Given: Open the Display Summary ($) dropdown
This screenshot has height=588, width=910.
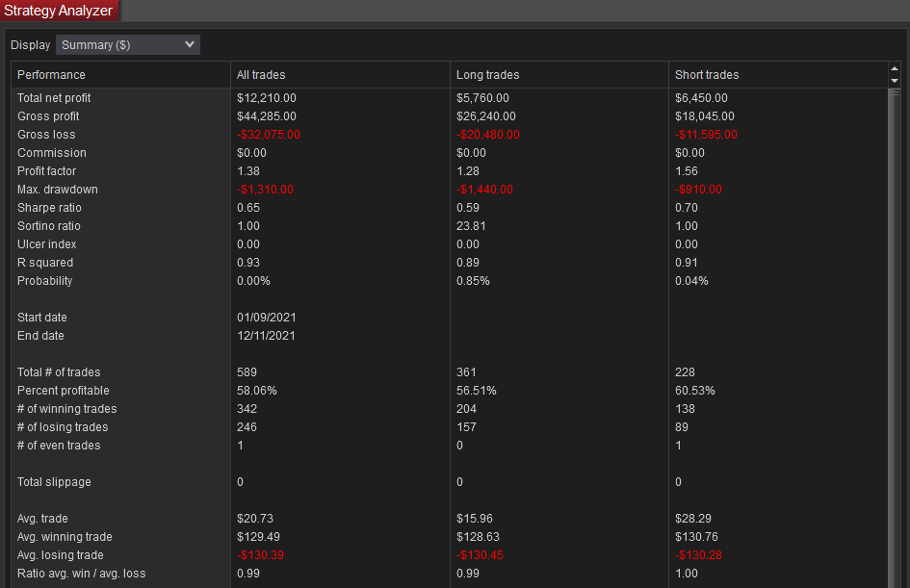Looking at the screenshot, I should (128, 44).
